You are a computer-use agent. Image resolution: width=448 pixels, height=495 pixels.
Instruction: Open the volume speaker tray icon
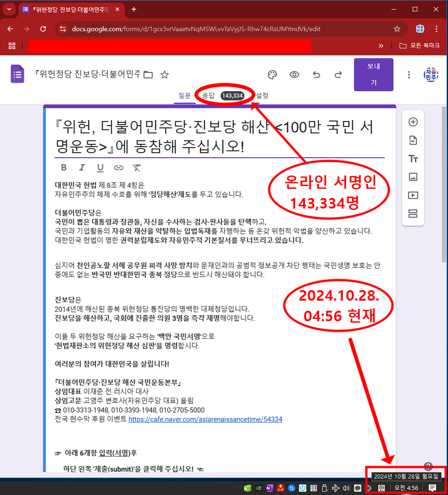[x=346, y=488]
